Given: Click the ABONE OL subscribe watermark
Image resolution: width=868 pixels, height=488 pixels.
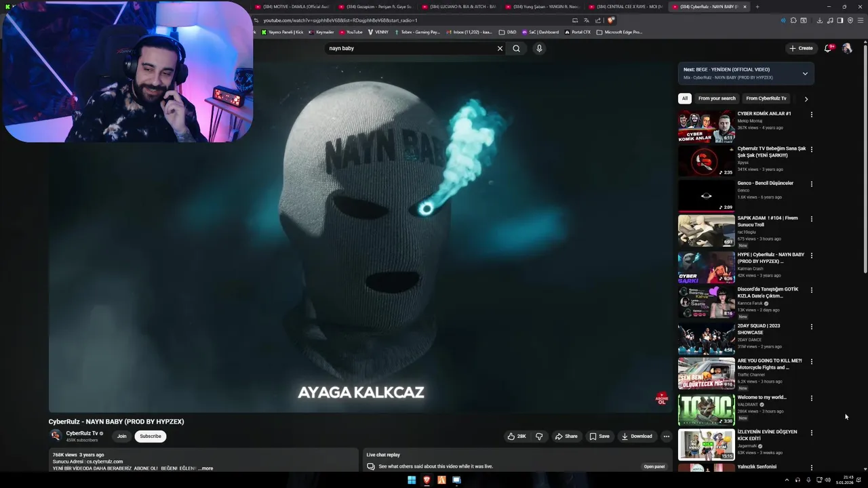Looking at the screenshot, I should coord(662,399).
